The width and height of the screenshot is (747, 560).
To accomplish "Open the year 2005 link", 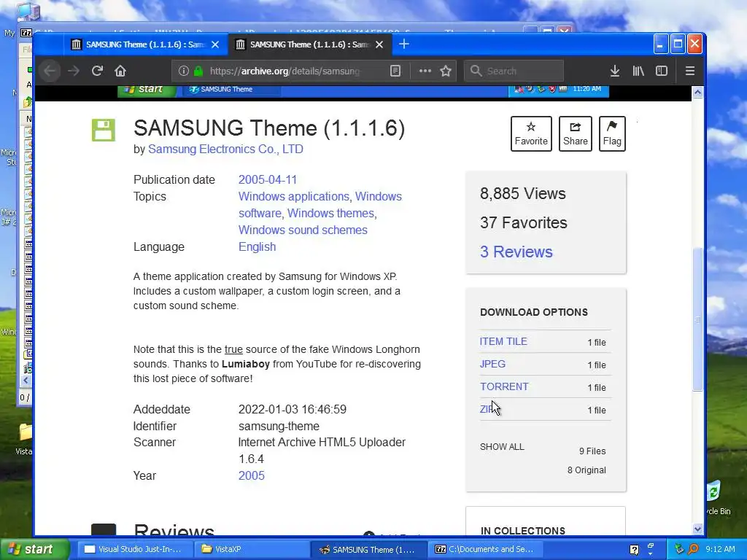I will pyautogui.click(x=251, y=475).
